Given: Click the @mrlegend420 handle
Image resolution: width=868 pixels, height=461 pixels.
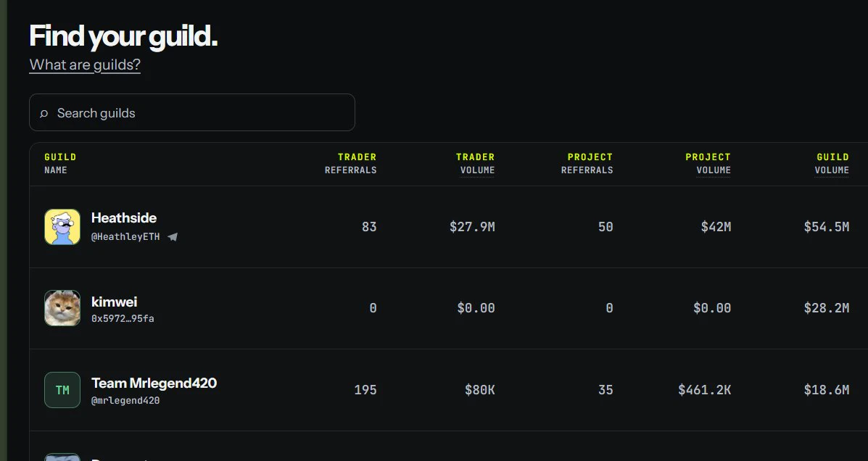Looking at the screenshot, I should [125, 401].
